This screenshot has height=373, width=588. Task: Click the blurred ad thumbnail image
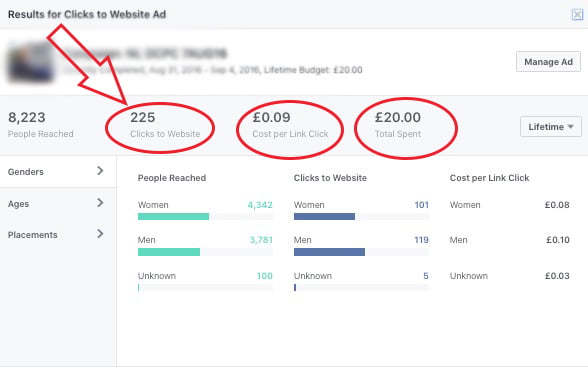tap(31, 62)
